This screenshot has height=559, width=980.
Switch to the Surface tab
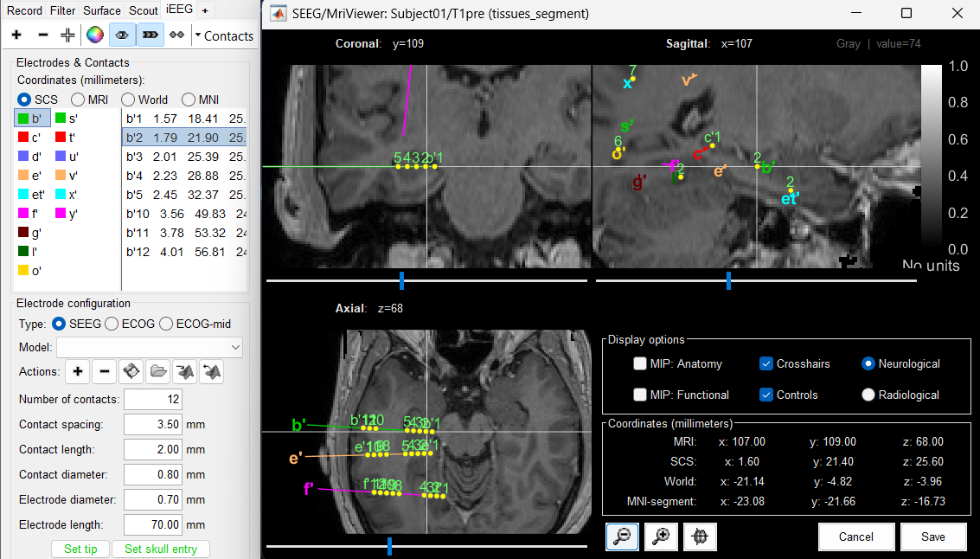click(102, 10)
